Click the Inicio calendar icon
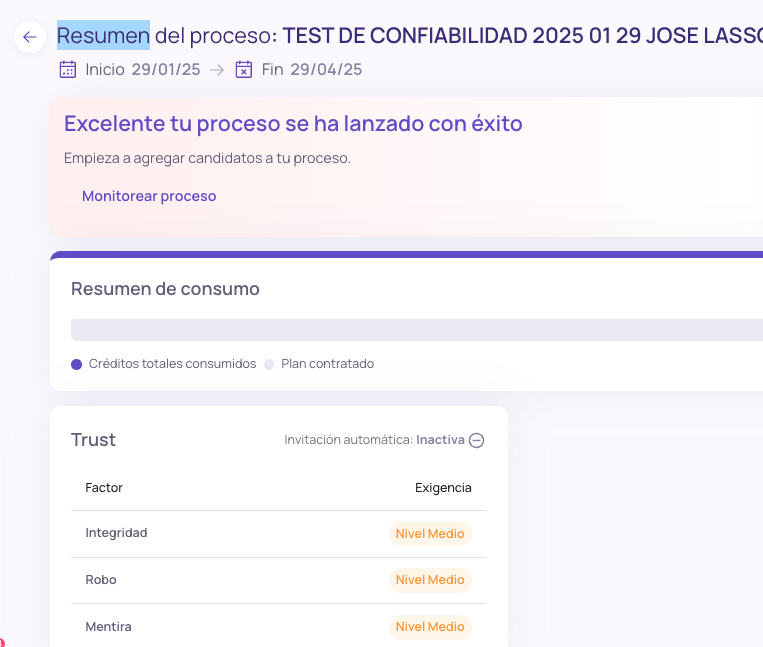 pyautogui.click(x=68, y=70)
